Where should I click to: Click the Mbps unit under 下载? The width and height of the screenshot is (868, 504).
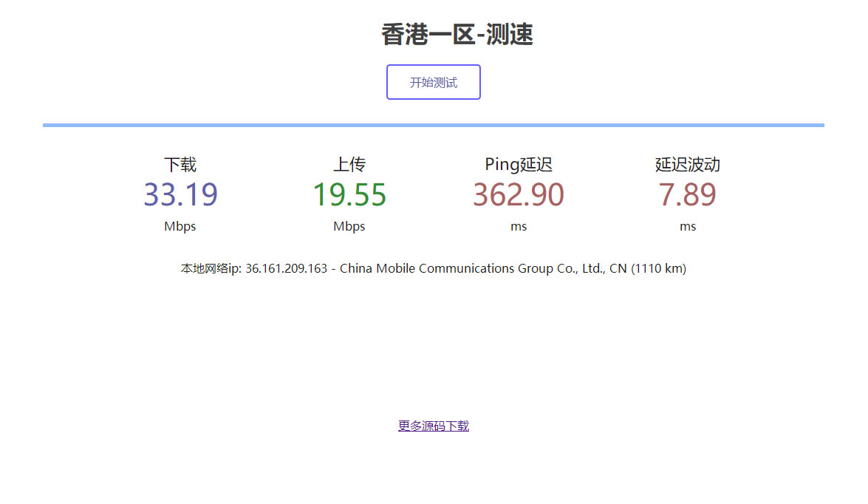(x=180, y=227)
